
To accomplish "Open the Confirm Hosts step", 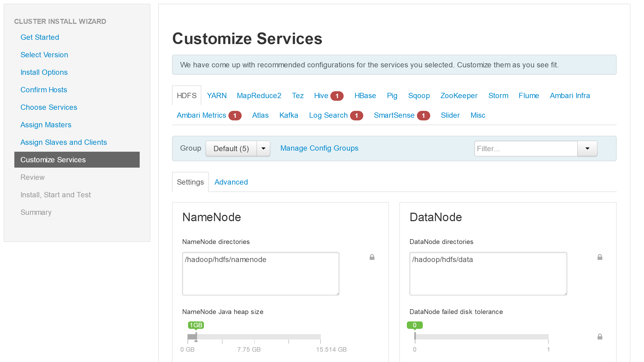I will (x=44, y=90).
